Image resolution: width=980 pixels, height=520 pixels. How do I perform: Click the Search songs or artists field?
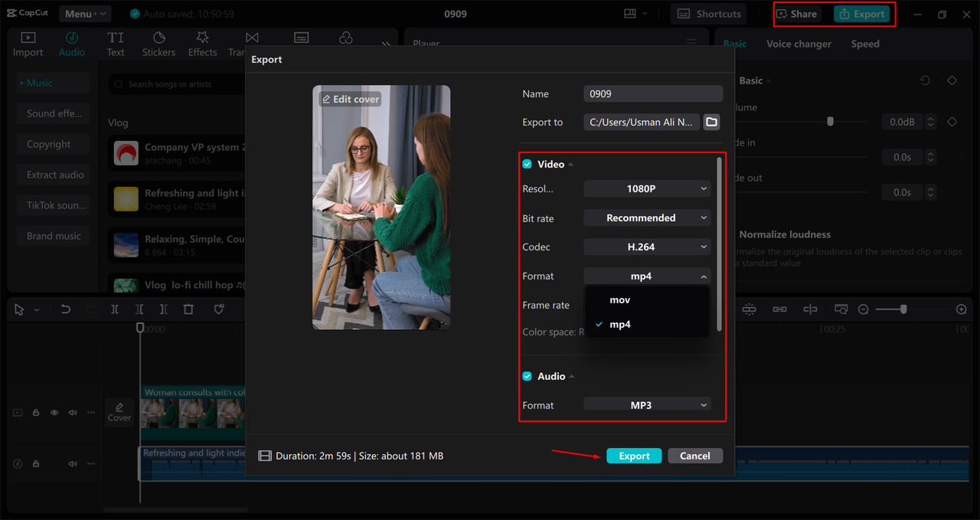pos(178,84)
